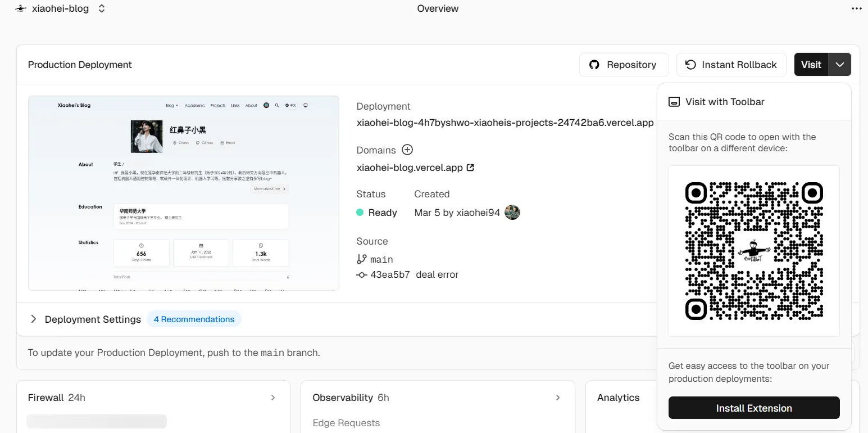Open the GitHub Repository button
This screenshot has width=868, height=433.
pyautogui.click(x=624, y=65)
